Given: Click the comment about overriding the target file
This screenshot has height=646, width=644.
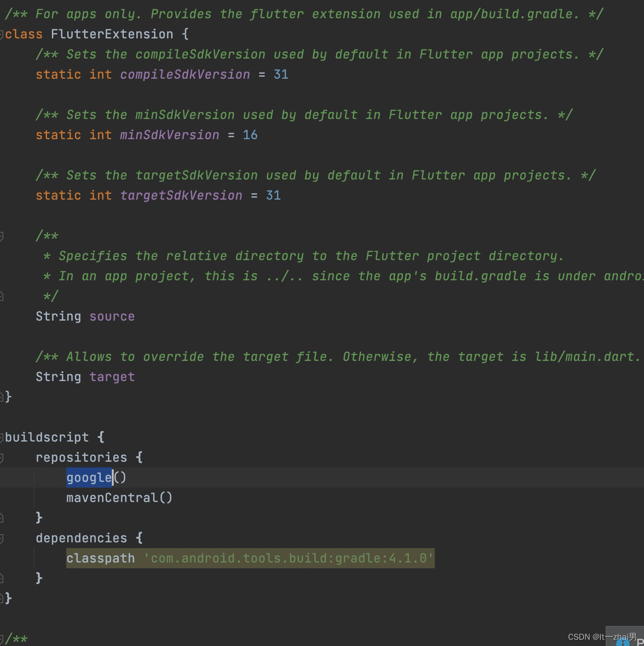Looking at the screenshot, I should (x=338, y=357).
